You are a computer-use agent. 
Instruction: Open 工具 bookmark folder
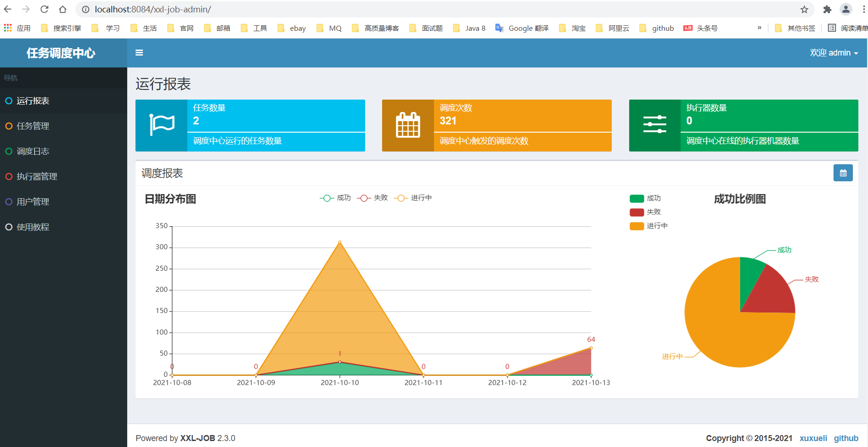pyautogui.click(x=254, y=28)
